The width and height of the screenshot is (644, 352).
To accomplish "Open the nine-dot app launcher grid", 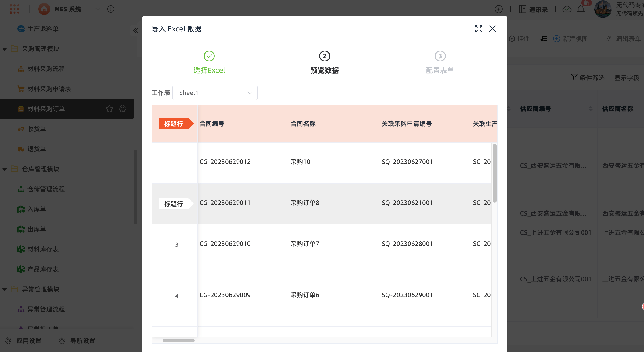I will (x=15, y=9).
